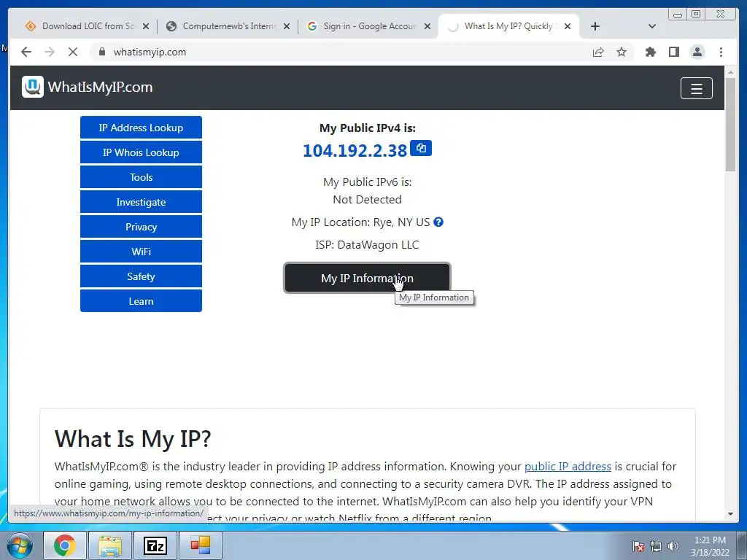Expand the tab search dropdown arrow
Image resolution: width=747 pixels, height=560 pixels.
coord(652,26)
